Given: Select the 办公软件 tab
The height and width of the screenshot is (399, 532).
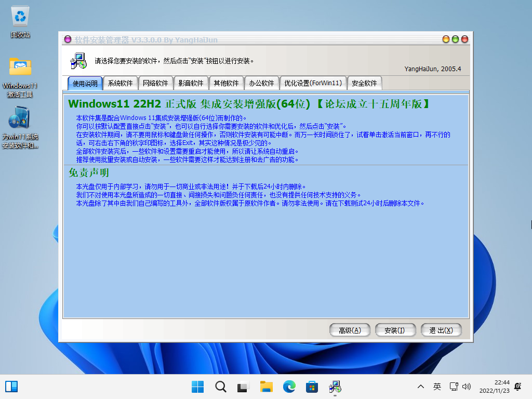Looking at the screenshot, I should coord(261,83).
